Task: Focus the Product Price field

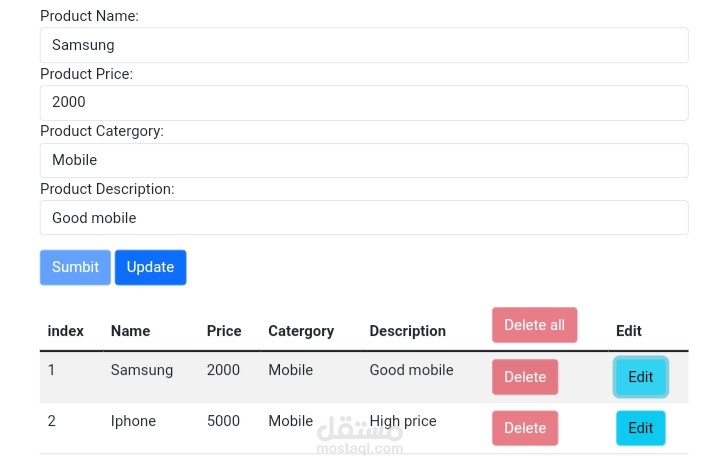Action: click(x=364, y=102)
